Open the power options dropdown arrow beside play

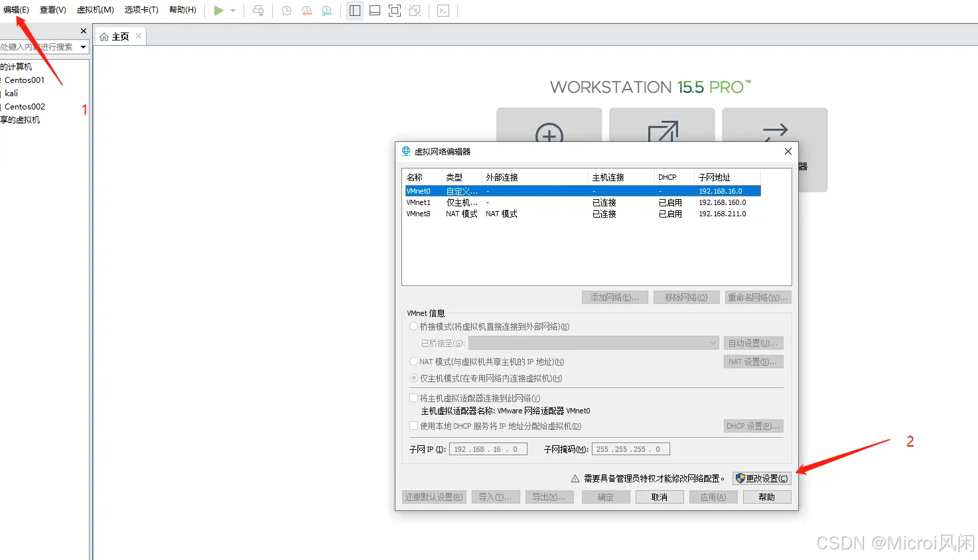click(x=233, y=11)
